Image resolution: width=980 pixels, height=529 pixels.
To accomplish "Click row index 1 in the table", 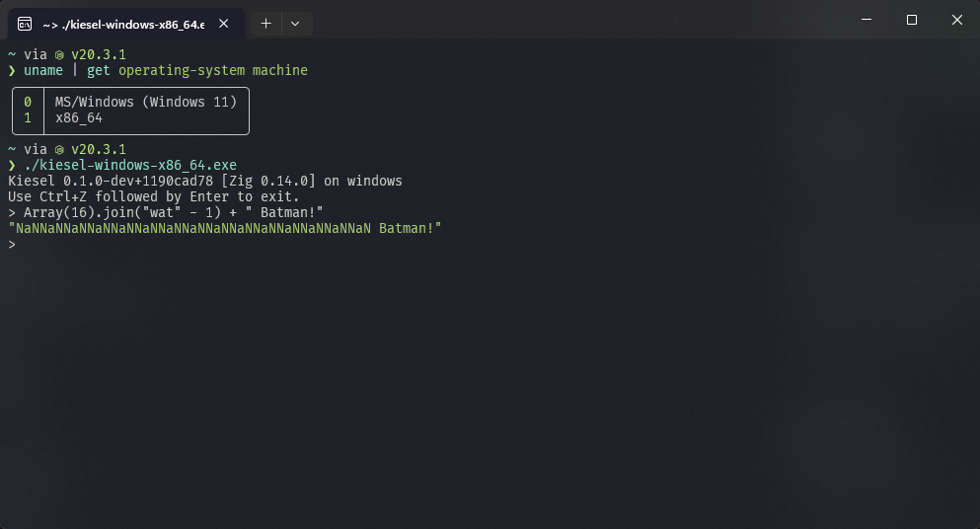I will click(28, 118).
